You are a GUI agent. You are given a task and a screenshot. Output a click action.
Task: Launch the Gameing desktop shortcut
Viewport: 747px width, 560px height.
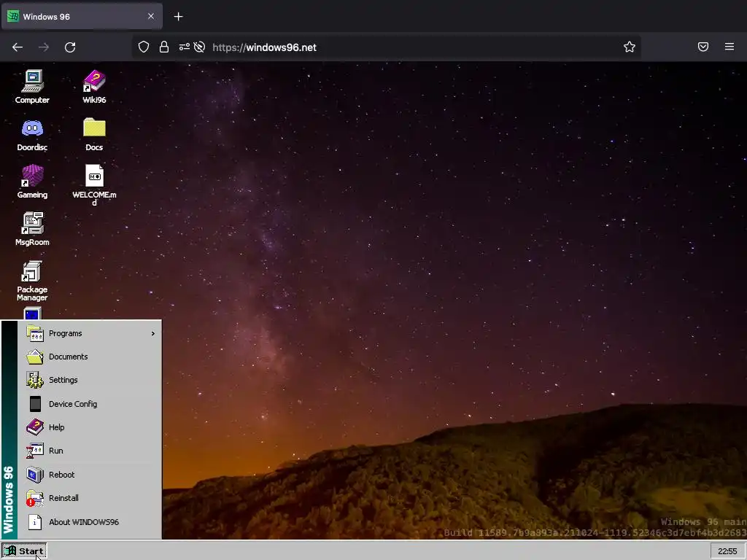pos(32,182)
